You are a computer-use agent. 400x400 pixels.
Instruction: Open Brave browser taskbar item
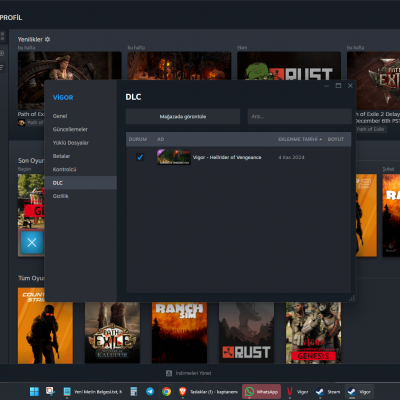click(208, 392)
